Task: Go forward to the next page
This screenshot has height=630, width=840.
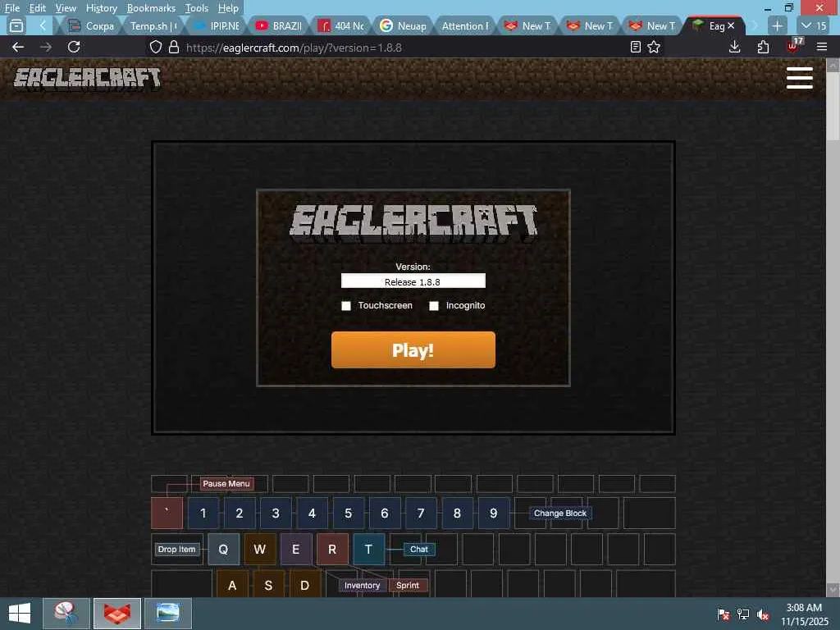Action: [x=46, y=47]
